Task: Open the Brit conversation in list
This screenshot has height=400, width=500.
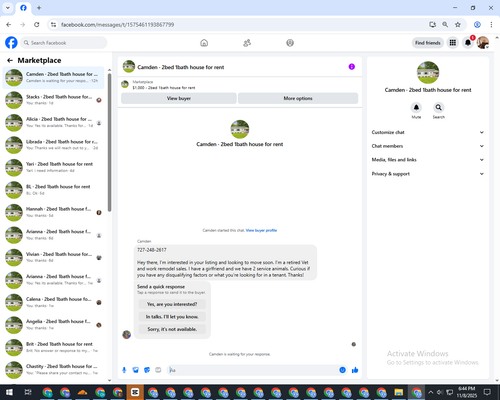Action: tap(53, 347)
